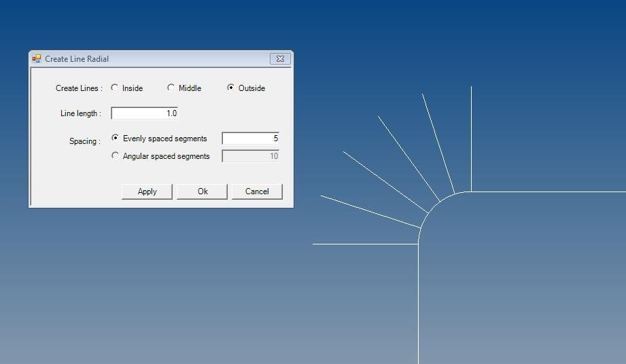Click the Line length input field

point(145,113)
